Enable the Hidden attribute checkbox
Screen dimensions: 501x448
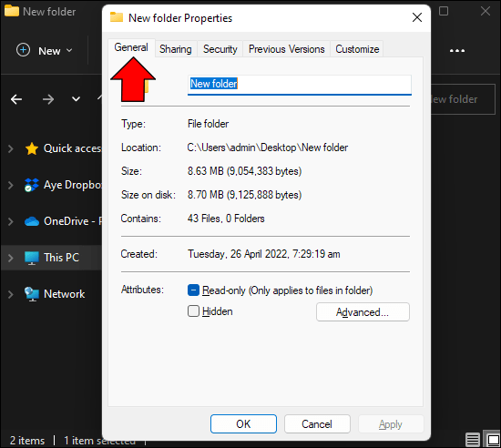193,311
